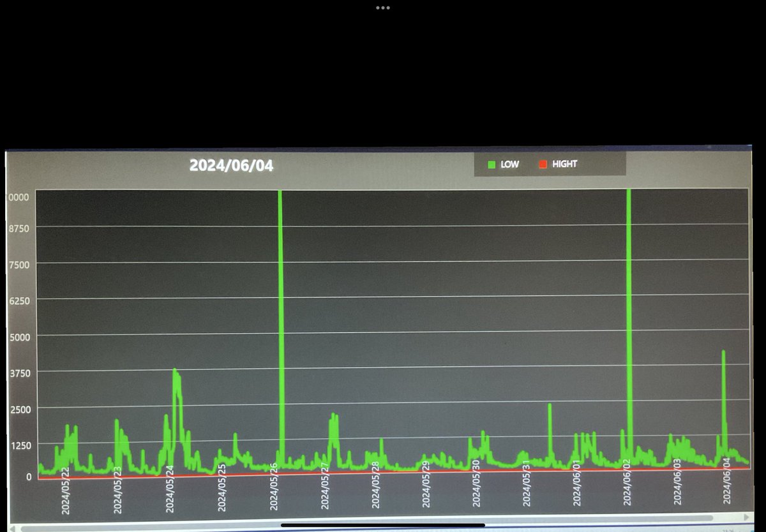Click the 2024/05/27 x-axis label
The height and width of the screenshot is (532, 766).
coord(325,485)
